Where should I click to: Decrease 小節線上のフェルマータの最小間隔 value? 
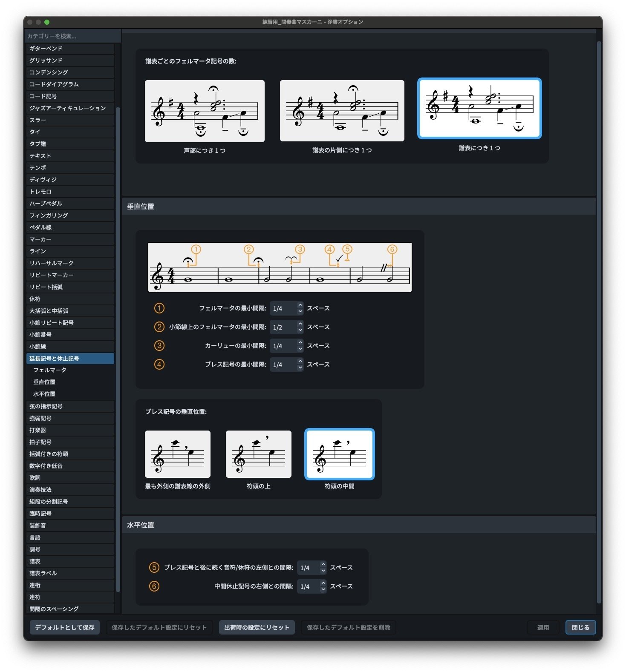click(300, 330)
